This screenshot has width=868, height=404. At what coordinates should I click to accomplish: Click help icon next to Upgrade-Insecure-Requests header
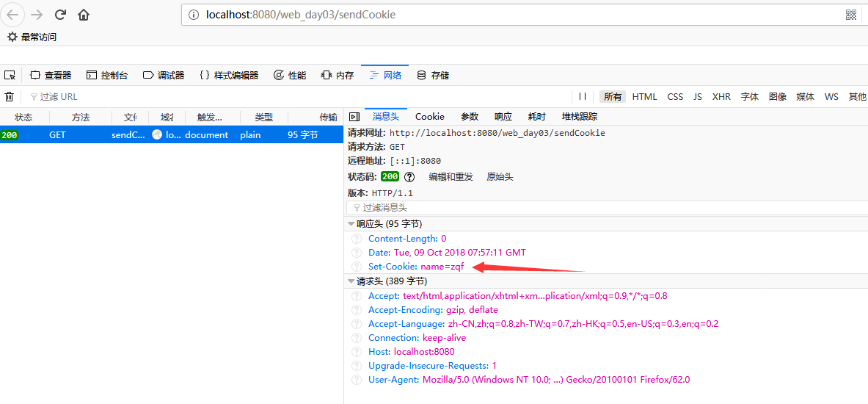pos(357,366)
